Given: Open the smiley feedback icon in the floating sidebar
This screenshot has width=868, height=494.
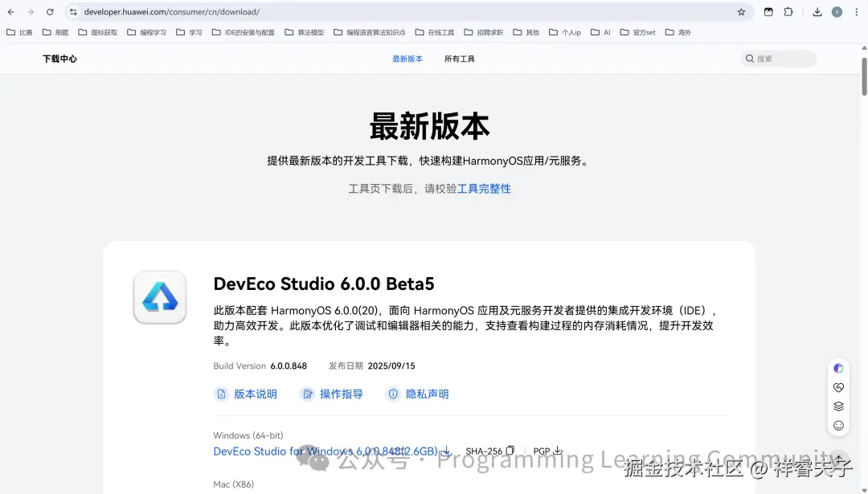Looking at the screenshot, I should pos(838,423).
